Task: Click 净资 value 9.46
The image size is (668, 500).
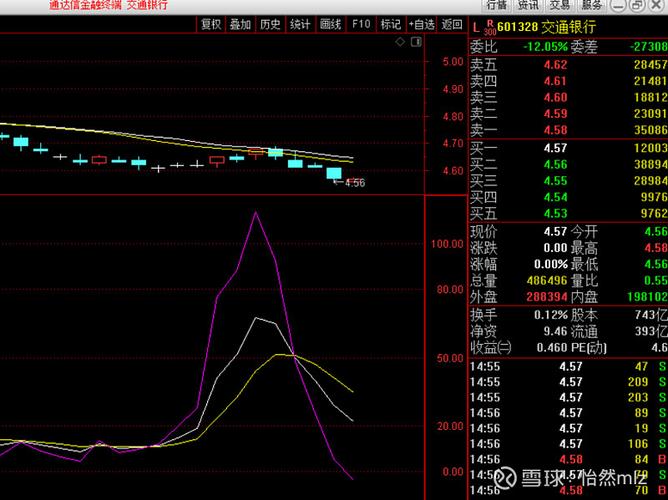Action: coord(555,331)
